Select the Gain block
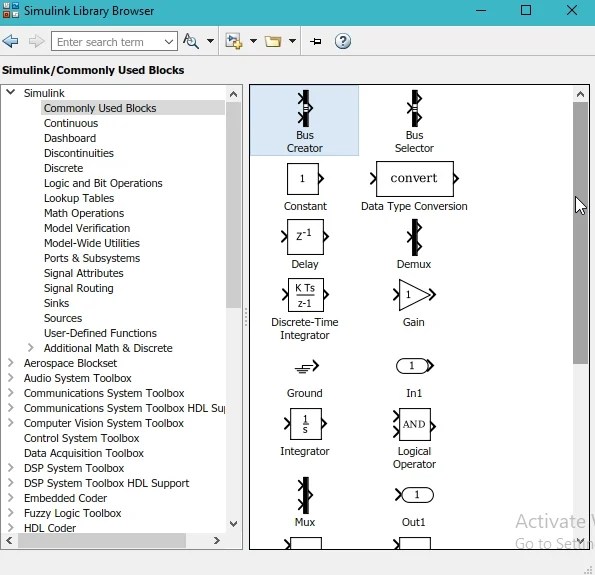 tap(414, 303)
